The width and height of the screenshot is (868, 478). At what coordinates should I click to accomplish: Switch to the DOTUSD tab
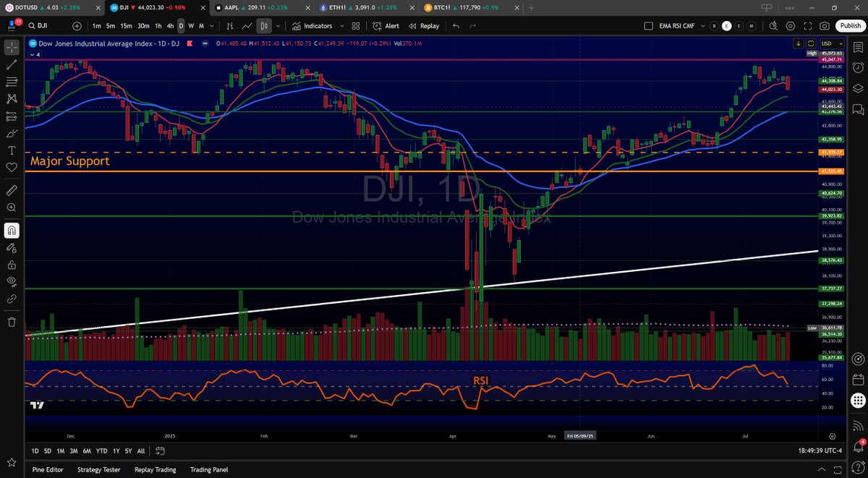[x=52, y=8]
